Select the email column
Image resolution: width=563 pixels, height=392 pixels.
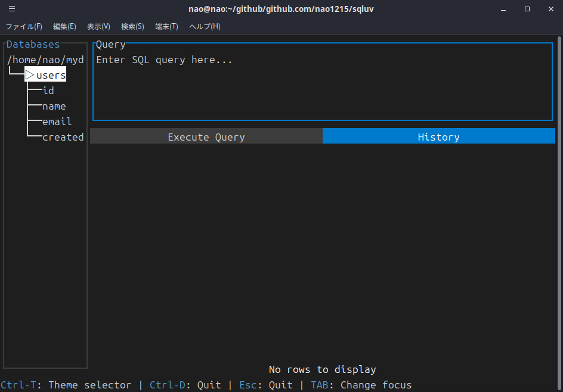[57, 122]
